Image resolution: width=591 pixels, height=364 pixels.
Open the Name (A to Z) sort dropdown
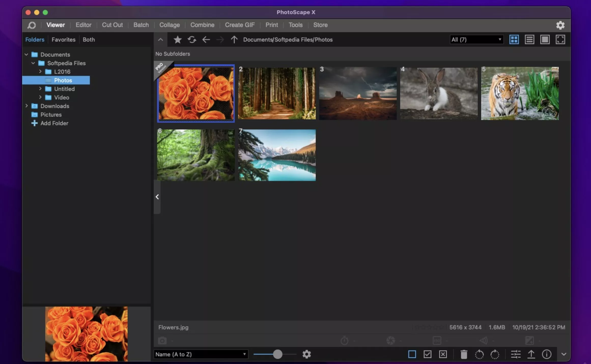click(x=201, y=354)
